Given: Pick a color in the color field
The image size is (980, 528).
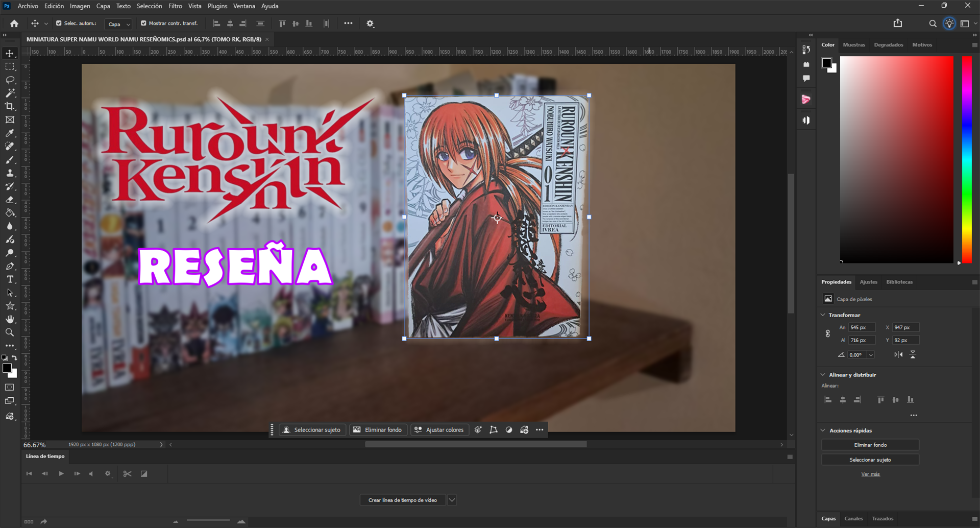Looking at the screenshot, I should click(x=897, y=160).
